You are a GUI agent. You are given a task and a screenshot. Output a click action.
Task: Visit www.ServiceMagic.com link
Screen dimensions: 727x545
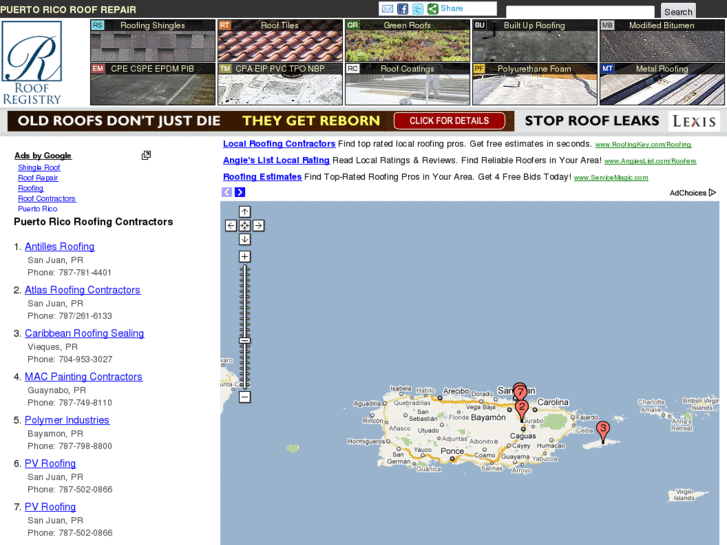(611, 178)
